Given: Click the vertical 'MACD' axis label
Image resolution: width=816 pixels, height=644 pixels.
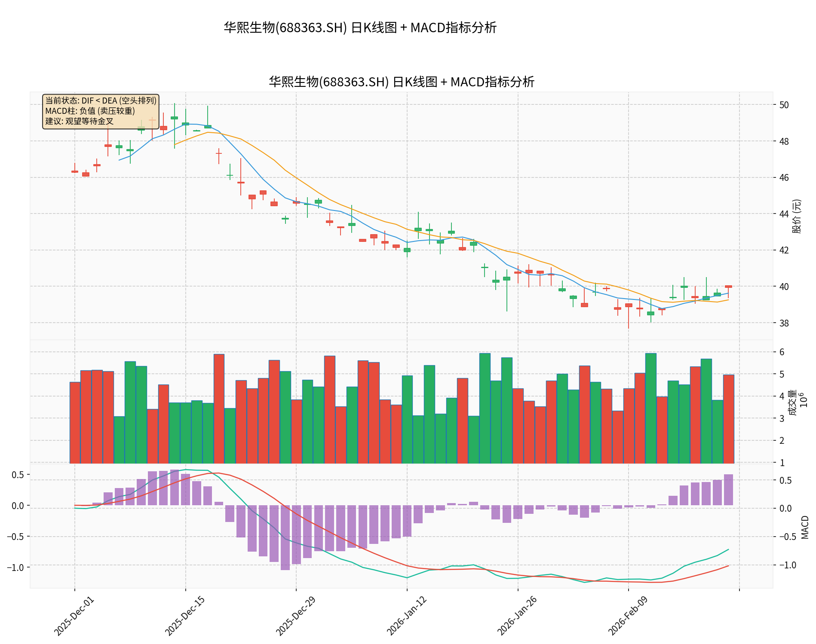Looking at the screenshot, I should pos(805,527).
